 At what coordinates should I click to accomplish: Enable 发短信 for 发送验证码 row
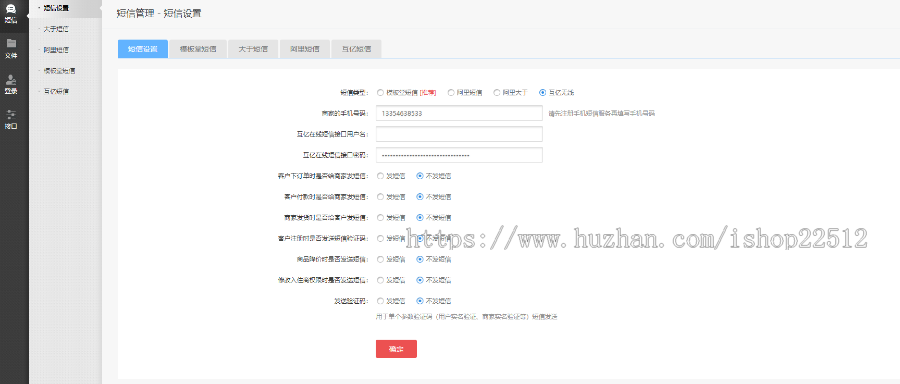click(380, 300)
